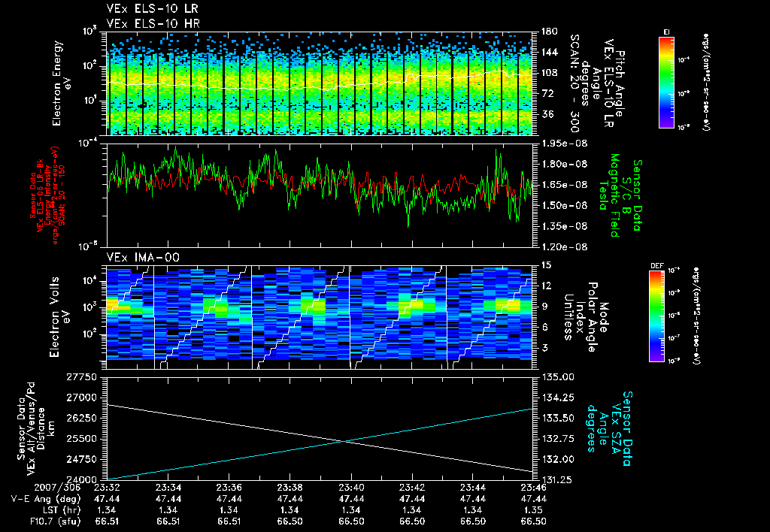Click the 'V-E Ang (deg)' row label
This screenshot has height=532, width=770.
click(45, 499)
